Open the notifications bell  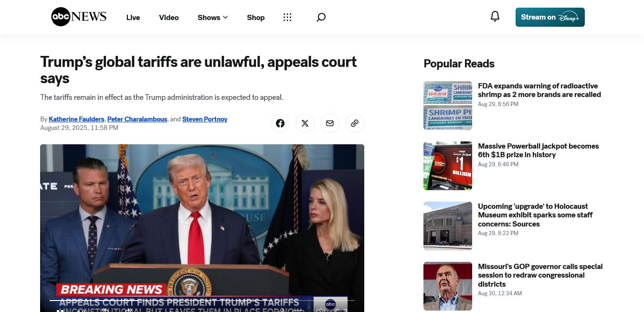tap(495, 17)
